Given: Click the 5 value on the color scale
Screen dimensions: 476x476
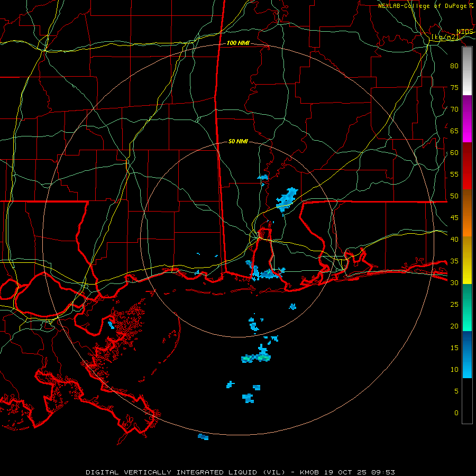Looking at the screenshot, I should point(456,391).
